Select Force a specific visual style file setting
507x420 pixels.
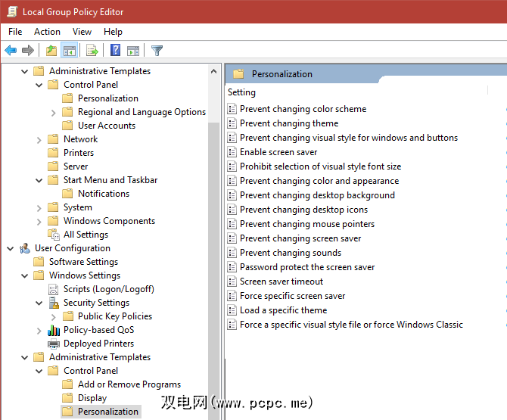351,325
